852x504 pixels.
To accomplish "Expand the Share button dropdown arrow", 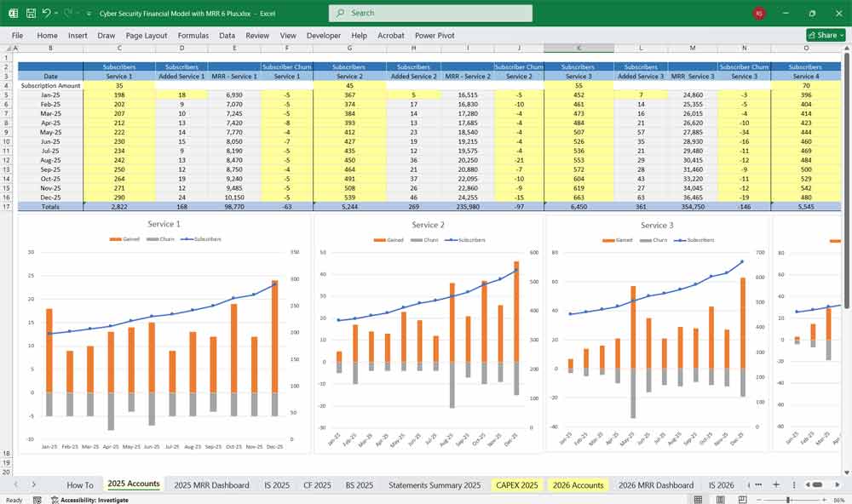I will (x=841, y=35).
